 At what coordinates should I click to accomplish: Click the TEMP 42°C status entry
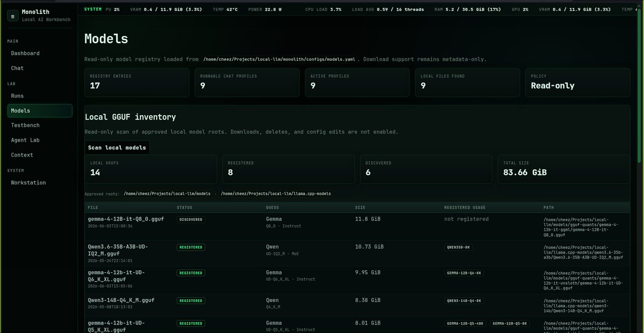click(225, 9)
